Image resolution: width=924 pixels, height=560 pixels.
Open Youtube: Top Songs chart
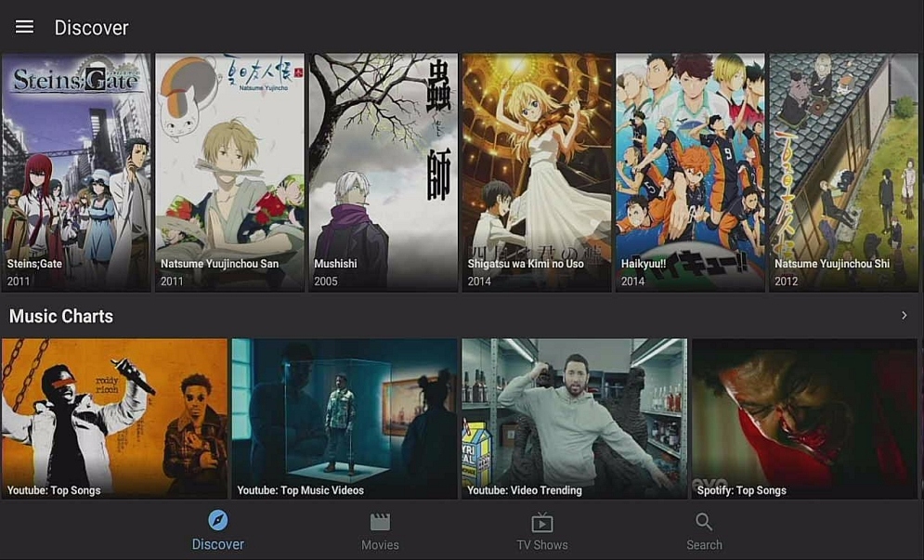(114, 419)
